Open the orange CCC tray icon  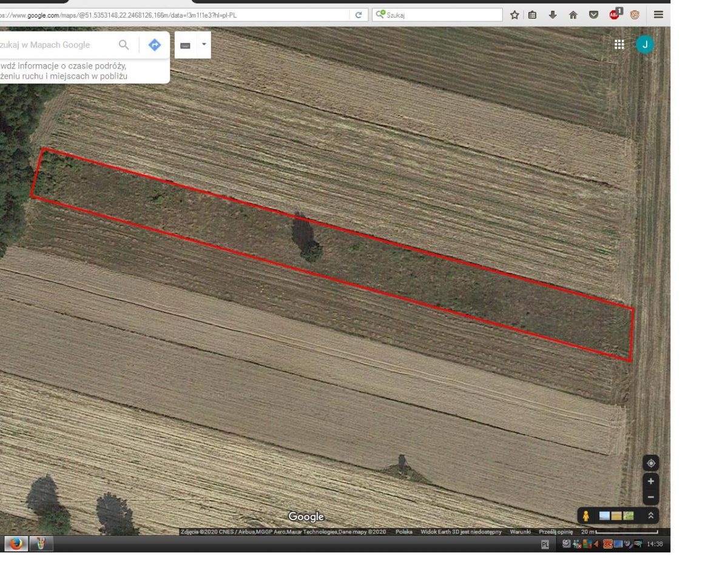[608, 544]
